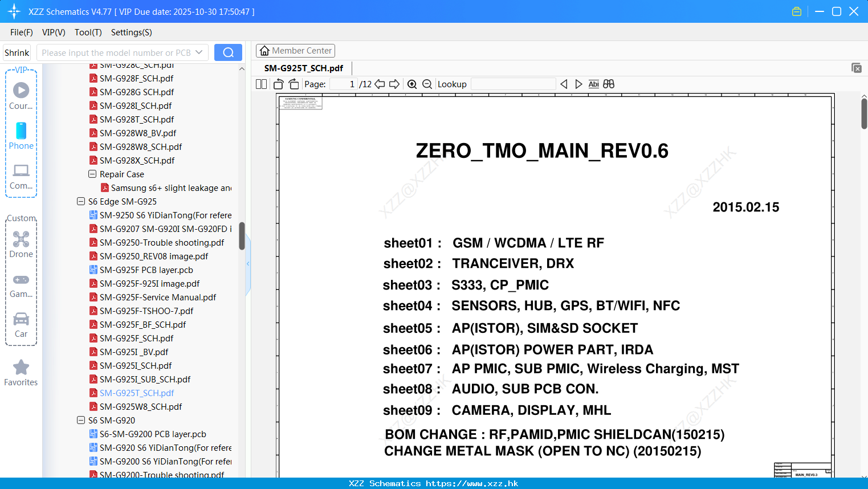
Task: Click the model number search field
Action: point(116,52)
